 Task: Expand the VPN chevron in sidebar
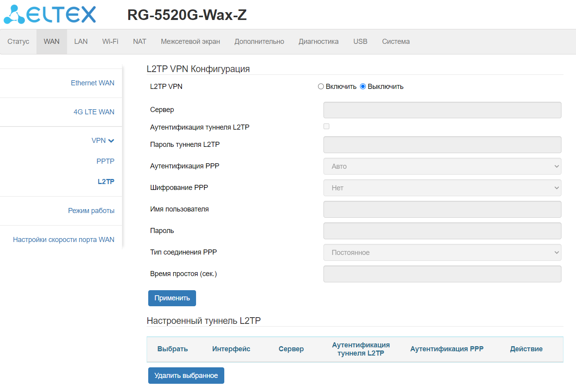(x=111, y=141)
